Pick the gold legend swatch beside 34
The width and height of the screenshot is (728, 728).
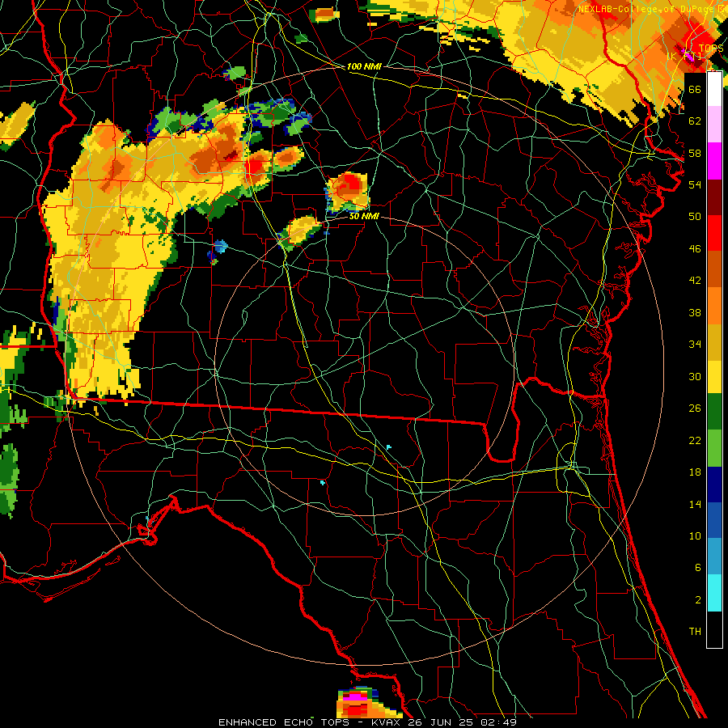pos(714,343)
